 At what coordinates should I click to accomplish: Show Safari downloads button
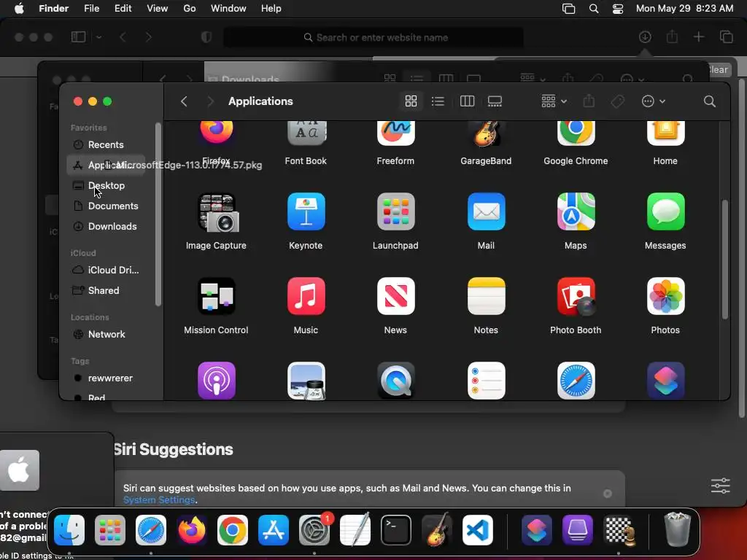click(645, 37)
